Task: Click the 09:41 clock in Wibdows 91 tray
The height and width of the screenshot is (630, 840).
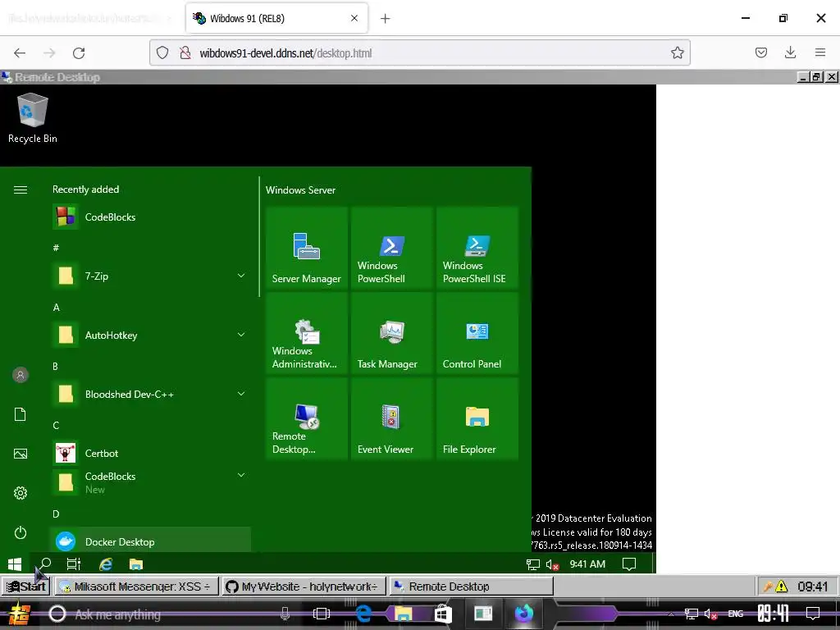Action: [x=812, y=587]
